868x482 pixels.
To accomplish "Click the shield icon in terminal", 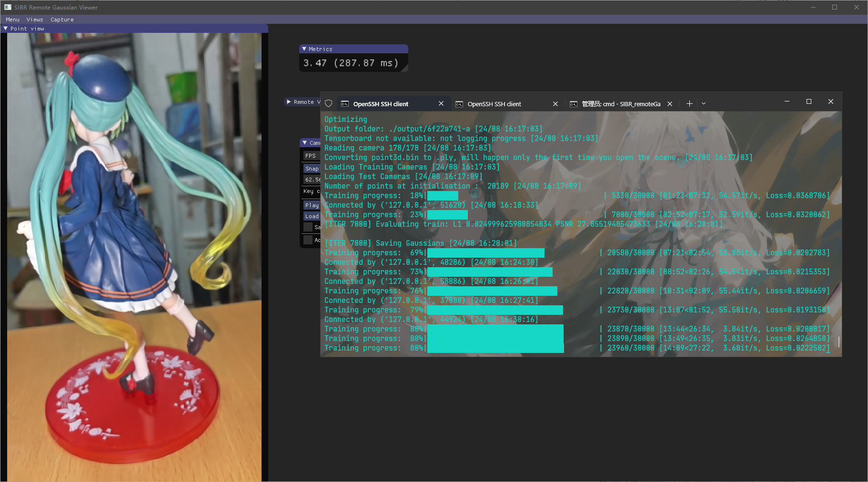I will pos(328,103).
